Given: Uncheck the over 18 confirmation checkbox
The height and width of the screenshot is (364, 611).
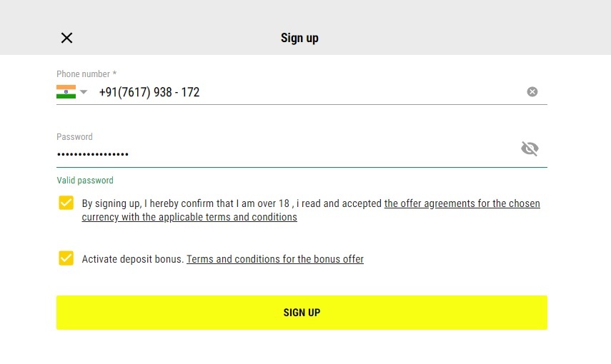Looking at the screenshot, I should point(66,203).
